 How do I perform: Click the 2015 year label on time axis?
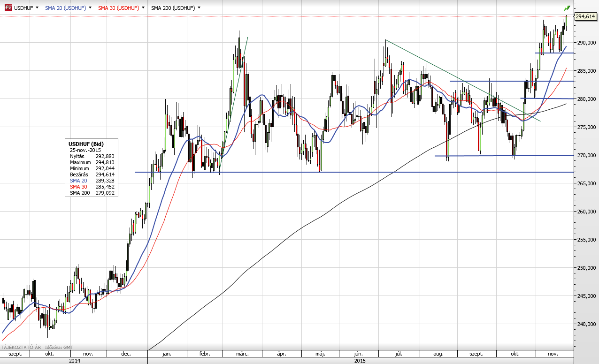360,361
